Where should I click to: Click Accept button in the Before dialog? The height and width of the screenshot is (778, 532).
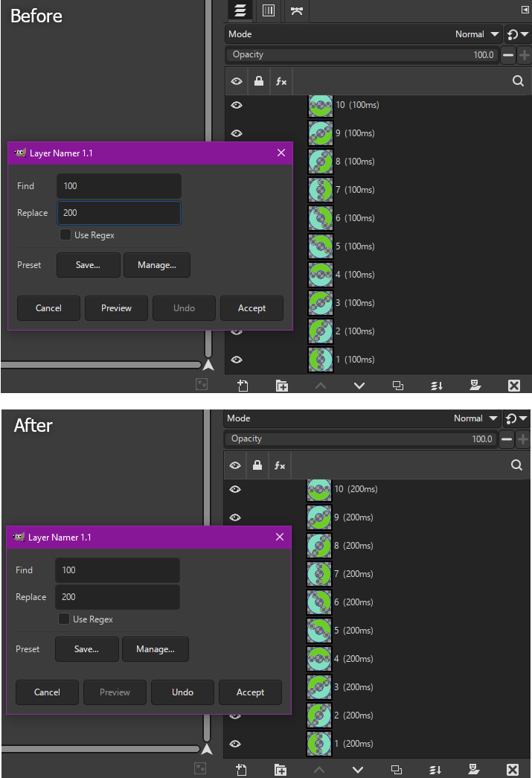[x=252, y=308]
